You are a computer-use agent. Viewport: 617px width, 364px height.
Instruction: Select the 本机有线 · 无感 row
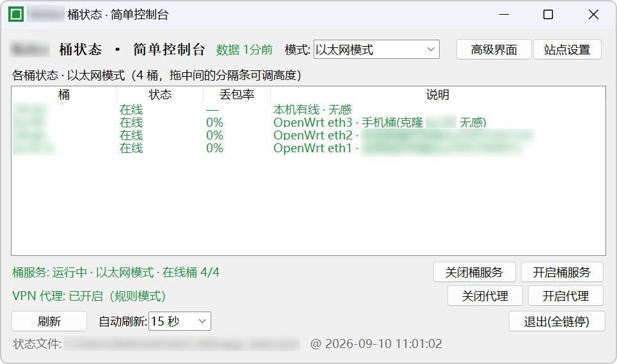click(308, 109)
